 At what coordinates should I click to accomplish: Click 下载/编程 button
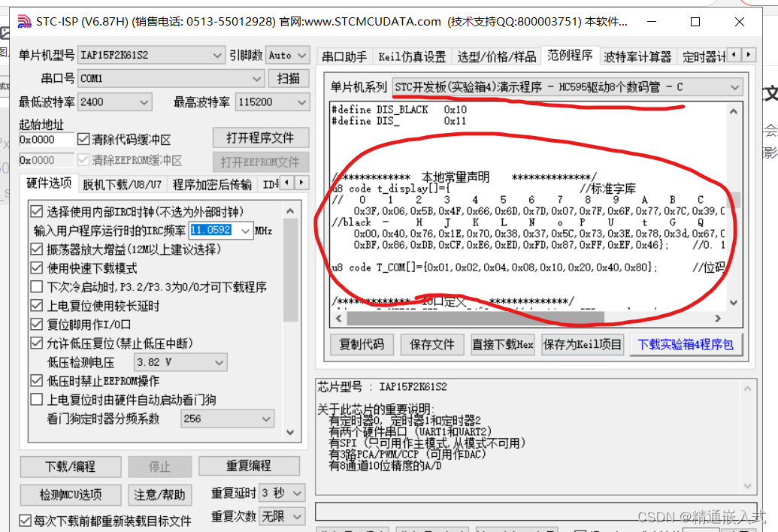71,467
